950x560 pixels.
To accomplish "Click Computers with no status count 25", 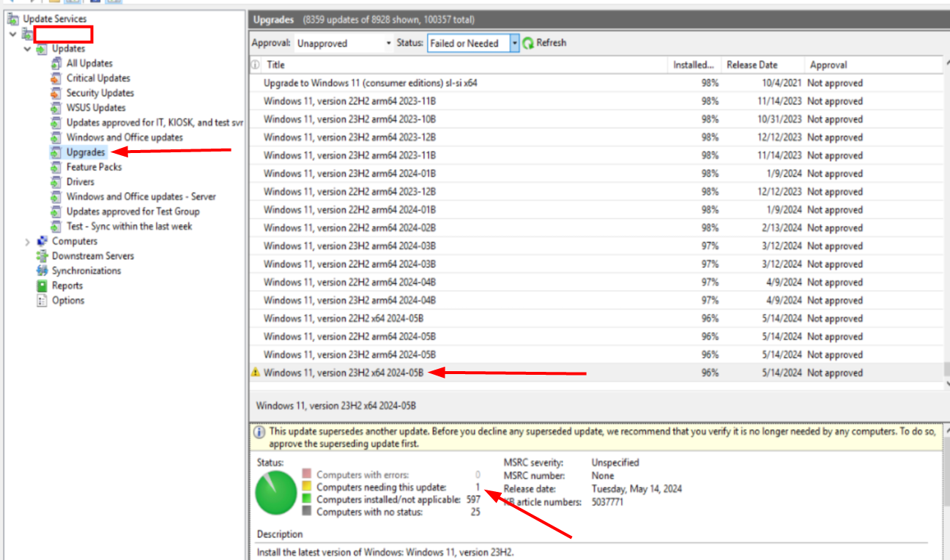I will [475, 512].
